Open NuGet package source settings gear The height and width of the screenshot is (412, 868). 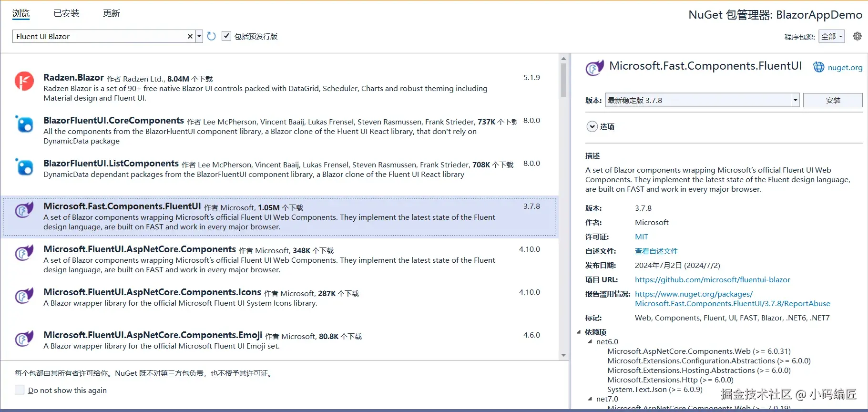(857, 36)
